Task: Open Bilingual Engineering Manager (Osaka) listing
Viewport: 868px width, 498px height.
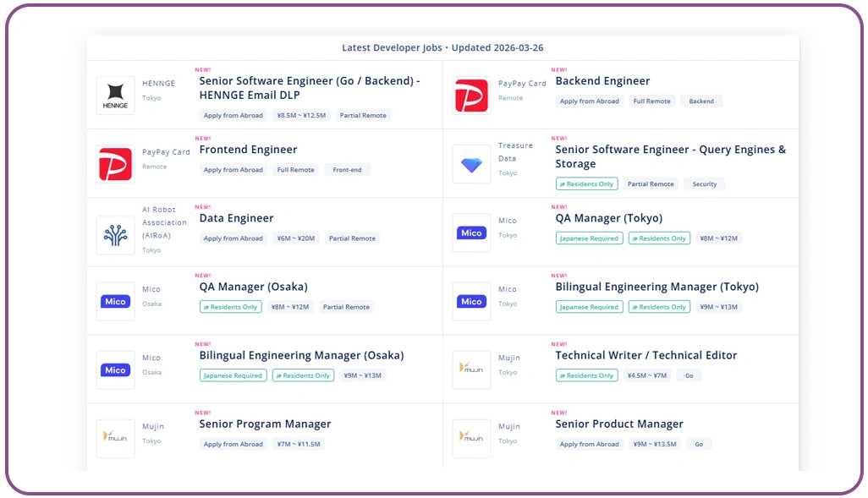Action: [x=302, y=355]
